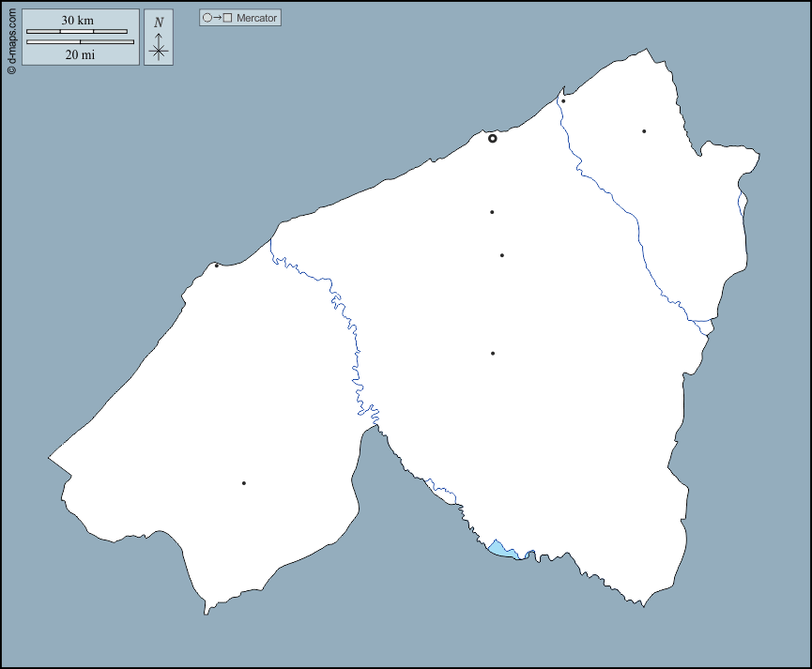Select the city dot at the northern river mouth
Screen dimensions: 812x669
coord(563,101)
